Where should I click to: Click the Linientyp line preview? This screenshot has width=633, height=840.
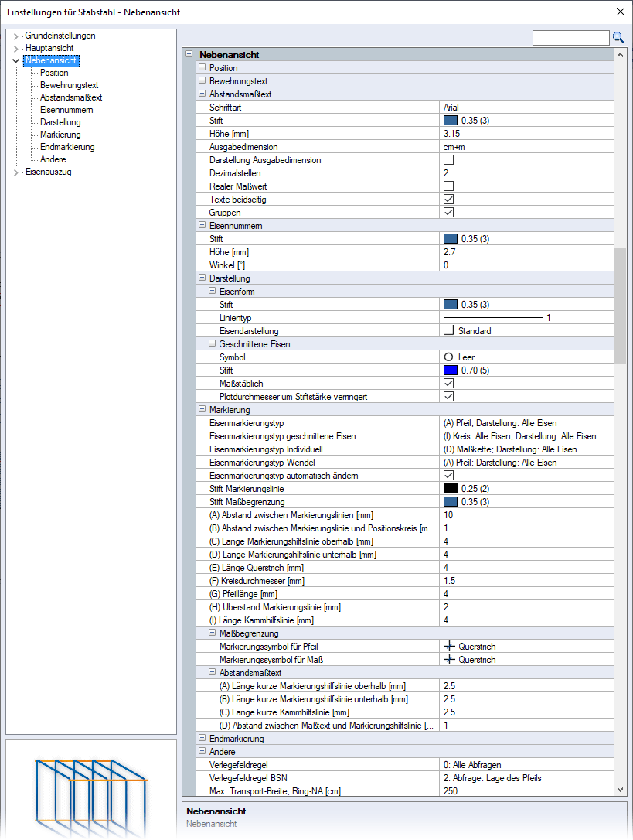(x=493, y=318)
